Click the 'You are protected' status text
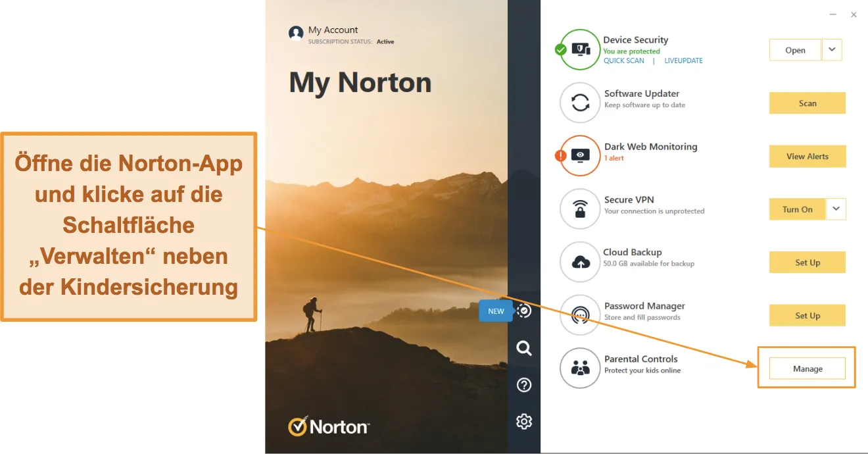 coord(632,51)
